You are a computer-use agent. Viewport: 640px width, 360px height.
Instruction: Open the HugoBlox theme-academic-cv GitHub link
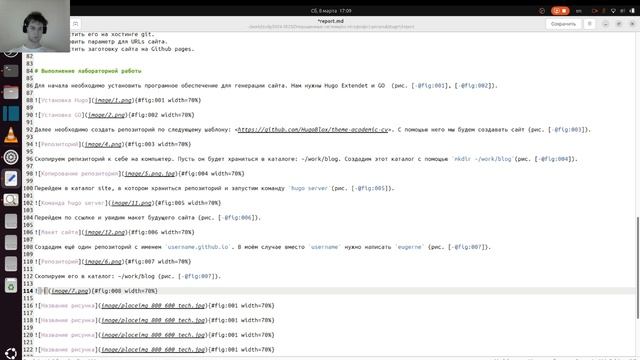pyautogui.click(x=313, y=130)
